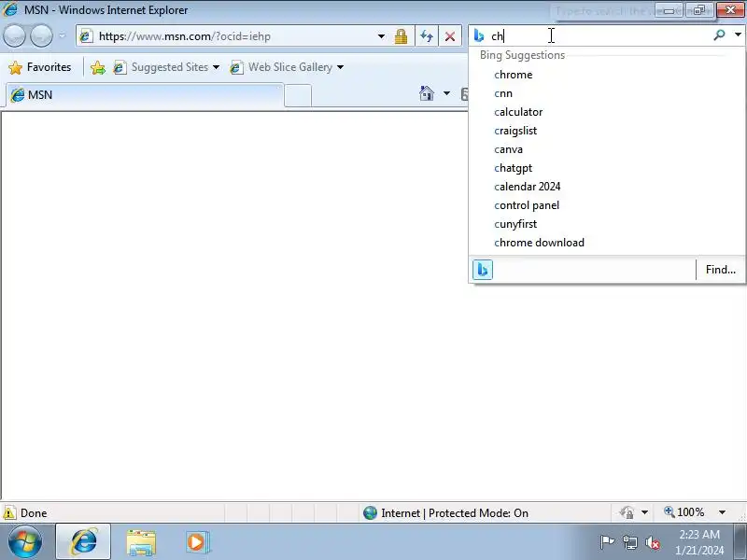747x560 pixels.
Task: Click the Home page icon
Action: 427,93
